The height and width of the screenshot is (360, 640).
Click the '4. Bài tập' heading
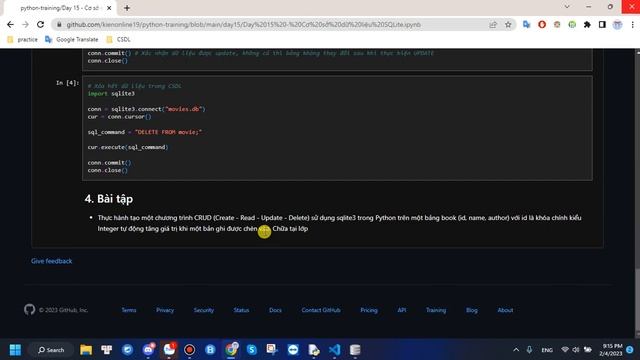(x=109, y=199)
